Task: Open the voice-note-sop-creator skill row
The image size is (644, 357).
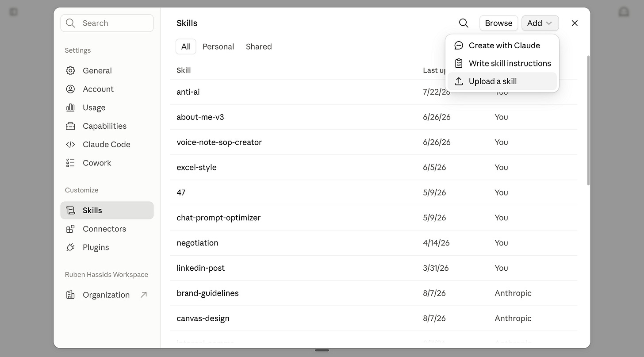Action: [x=373, y=142]
